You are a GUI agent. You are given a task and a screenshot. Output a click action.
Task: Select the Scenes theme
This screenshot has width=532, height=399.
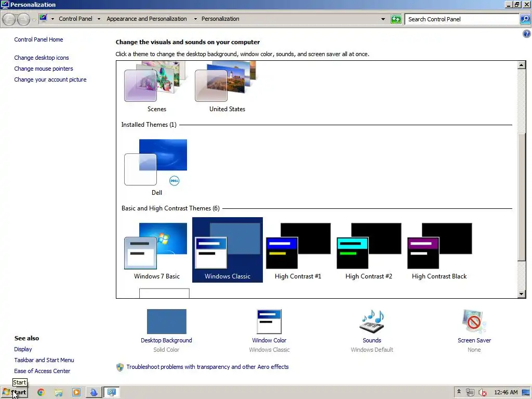[x=156, y=87]
